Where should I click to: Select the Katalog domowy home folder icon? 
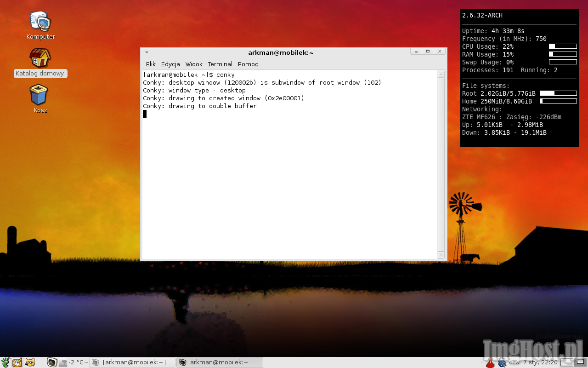pyautogui.click(x=40, y=58)
